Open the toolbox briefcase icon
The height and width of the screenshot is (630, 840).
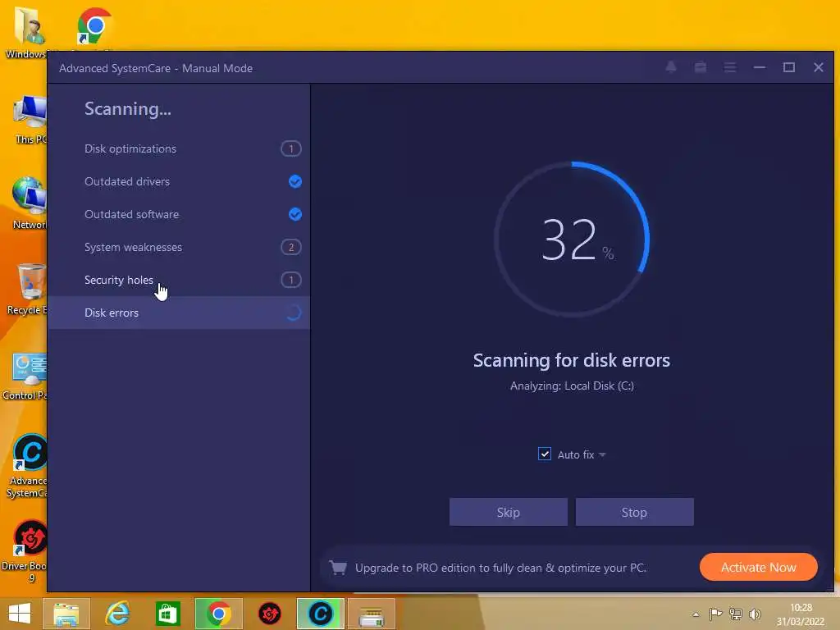[701, 67]
